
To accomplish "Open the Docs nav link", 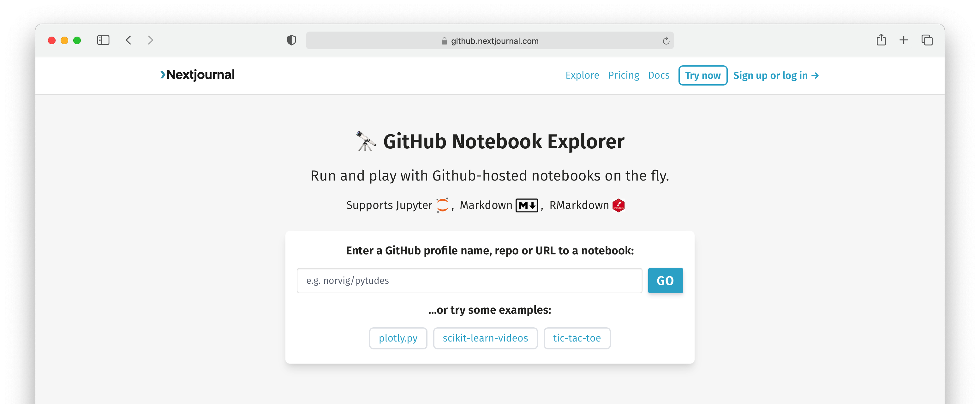I will click(659, 75).
